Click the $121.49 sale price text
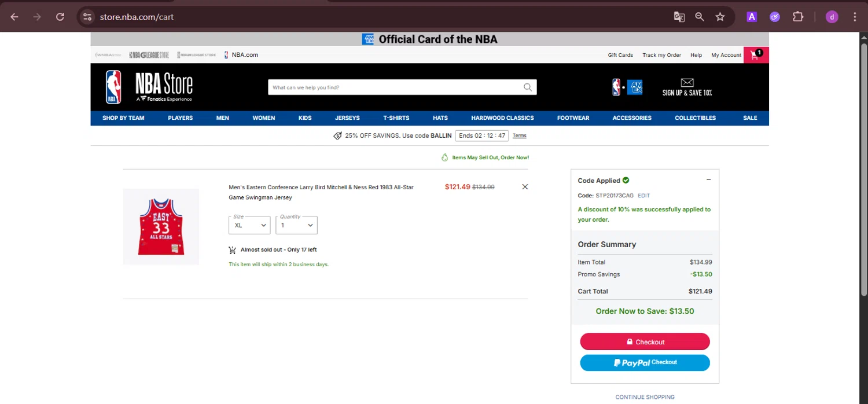Screen dimensions: 868x404 [458, 187]
